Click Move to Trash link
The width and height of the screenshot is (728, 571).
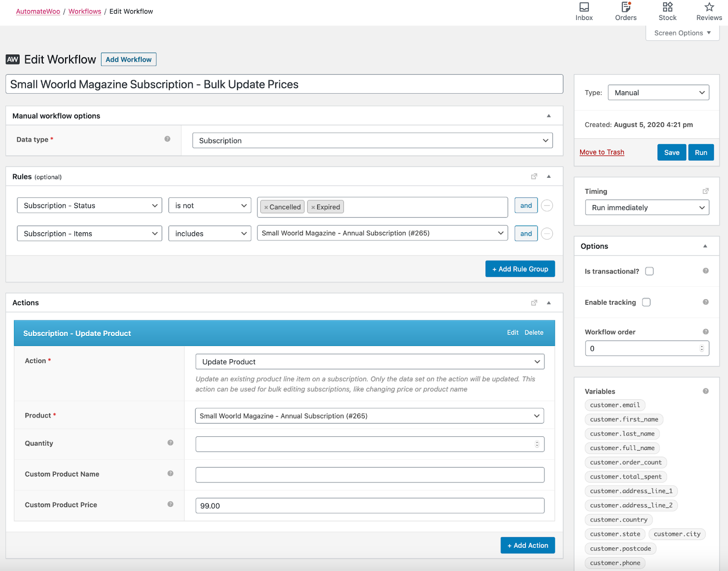(602, 152)
